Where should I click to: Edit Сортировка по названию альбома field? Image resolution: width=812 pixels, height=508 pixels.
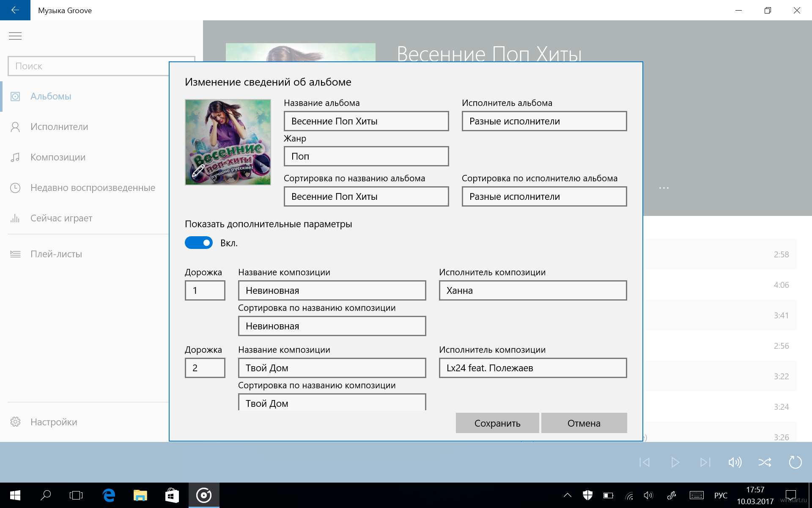point(366,196)
